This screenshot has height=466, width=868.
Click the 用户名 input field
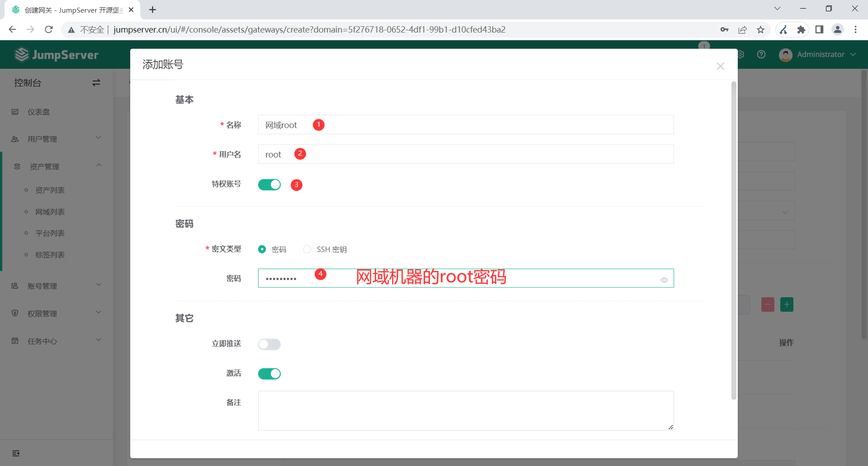(466, 154)
